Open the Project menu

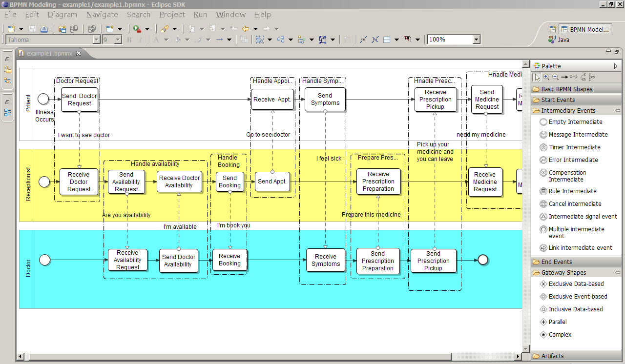tap(172, 15)
